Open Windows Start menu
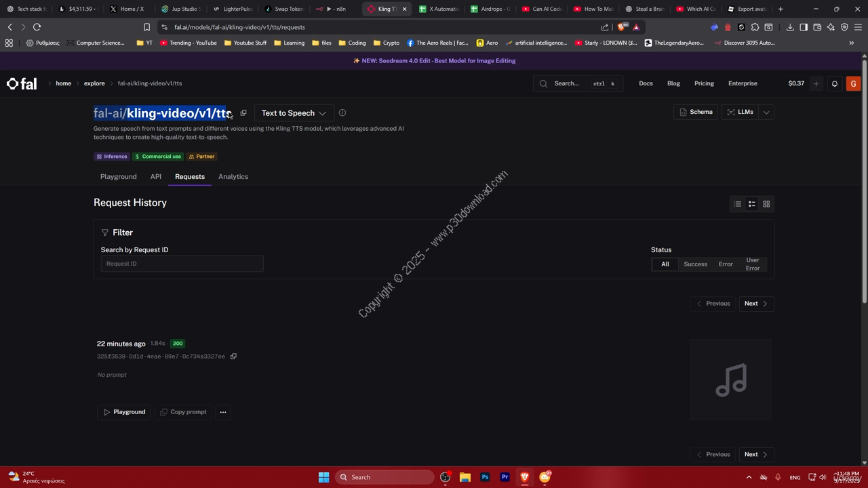Screen dimensions: 868x488 [x=324, y=477]
